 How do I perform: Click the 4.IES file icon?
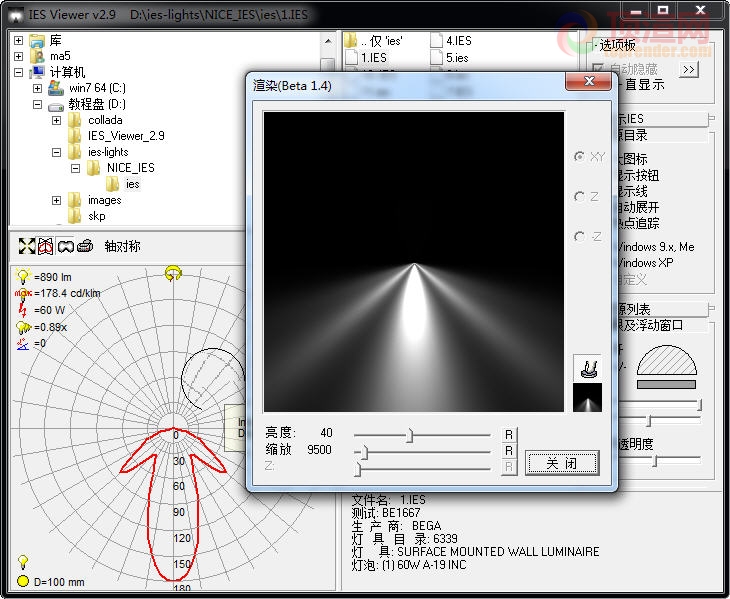point(436,40)
